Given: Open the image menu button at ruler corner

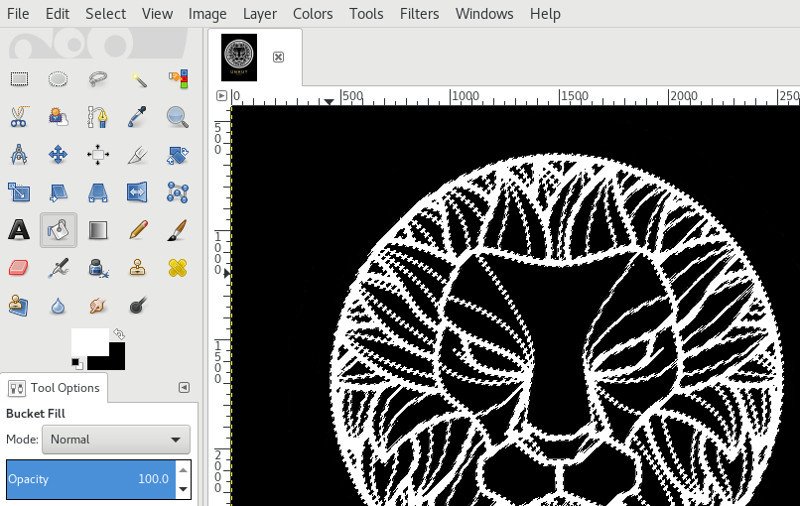Looking at the screenshot, I should (221, 95).
